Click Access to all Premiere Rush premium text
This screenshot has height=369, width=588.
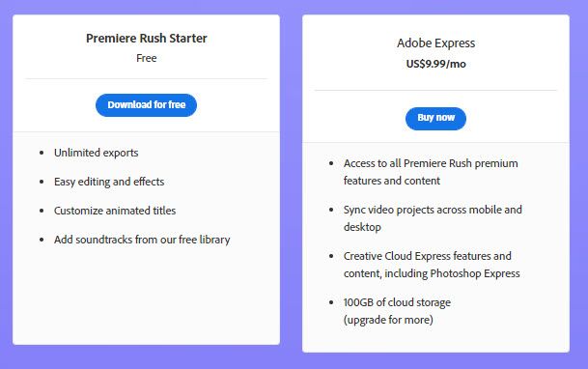(x=431, y=163)
